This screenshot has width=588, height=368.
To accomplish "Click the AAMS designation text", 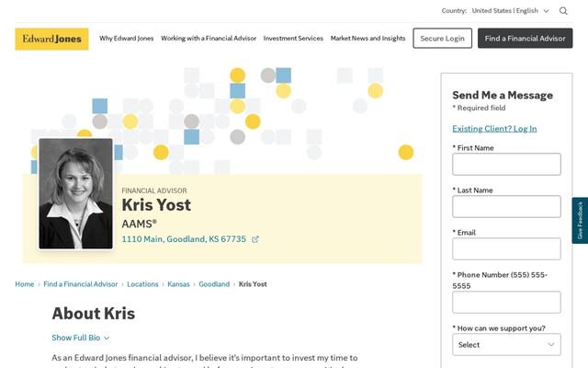I will [139, 224].
